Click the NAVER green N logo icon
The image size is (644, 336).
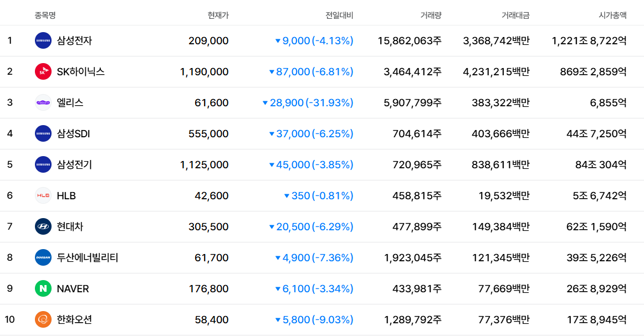pyautogui.click(x=43, y=289)
